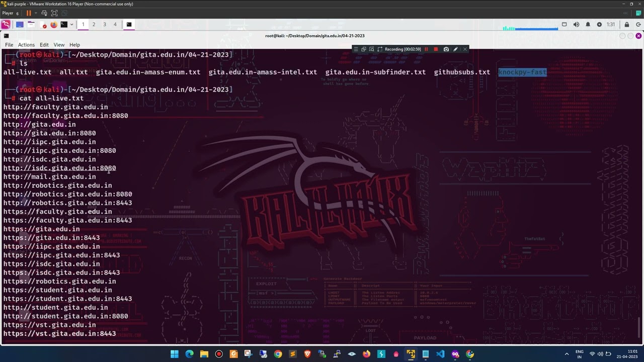
Task: Switch to workspace 1
Action: [83, 24]
